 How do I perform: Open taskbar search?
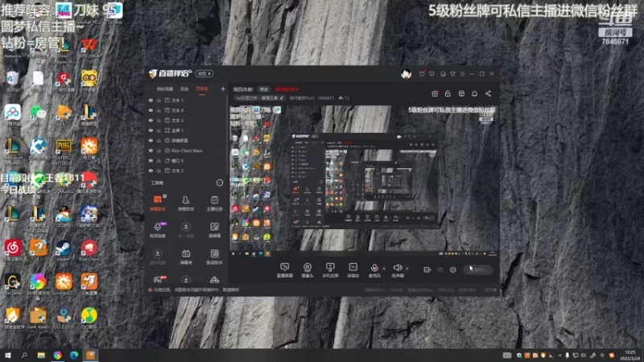(x=24, y=355)
